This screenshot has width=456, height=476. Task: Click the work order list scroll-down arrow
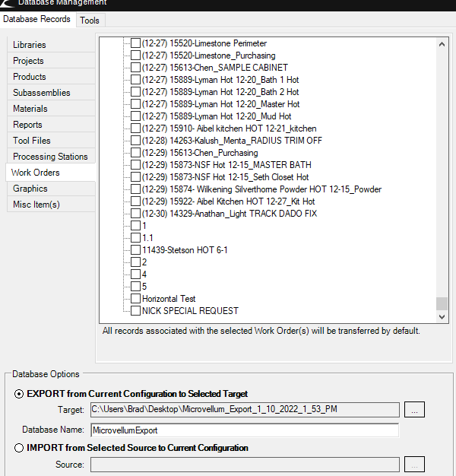coord(442,316)
